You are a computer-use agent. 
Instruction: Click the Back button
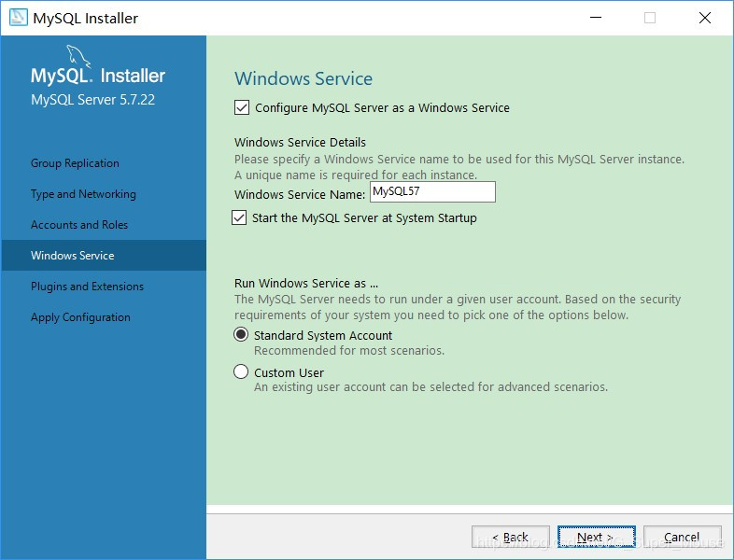[511, 537]
